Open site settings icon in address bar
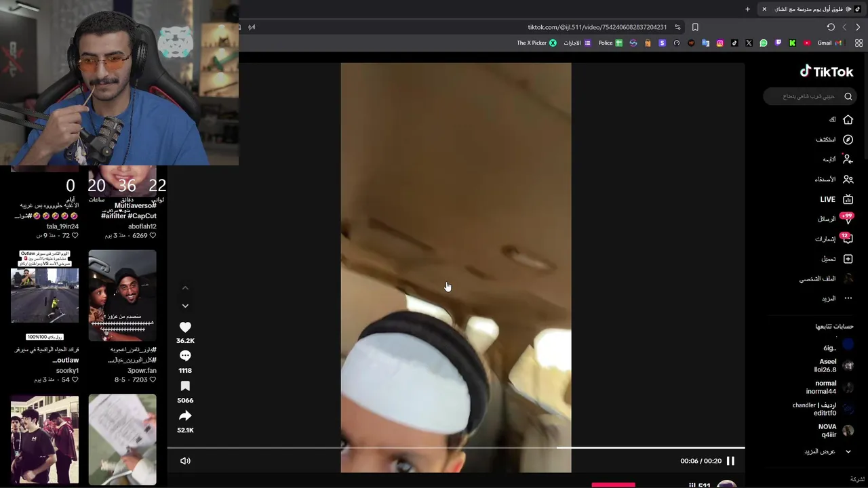Image resolution: width=868 pixels, height=488 pixels. coord(677,27)
